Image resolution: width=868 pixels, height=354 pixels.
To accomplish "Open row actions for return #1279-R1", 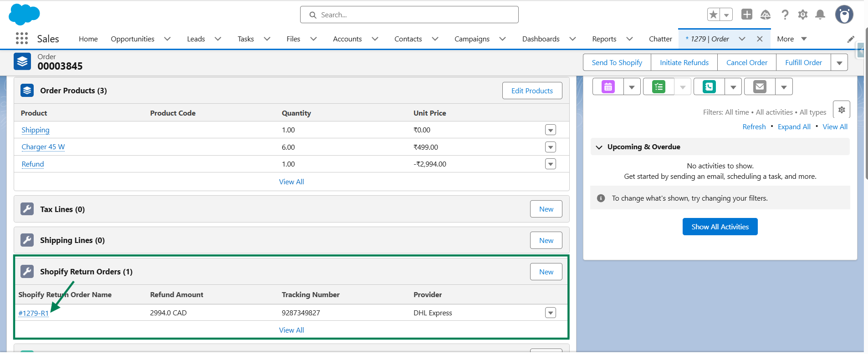I will [551, 313].
